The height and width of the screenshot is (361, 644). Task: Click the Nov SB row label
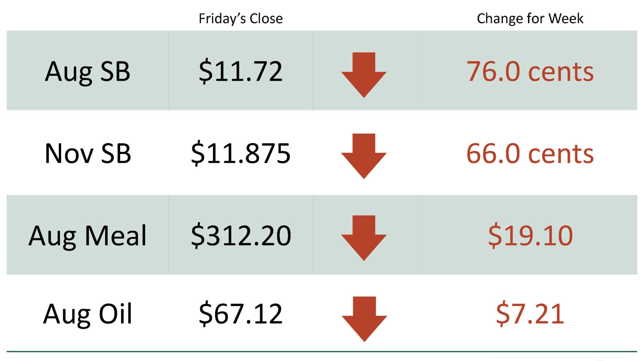(88, 154)
